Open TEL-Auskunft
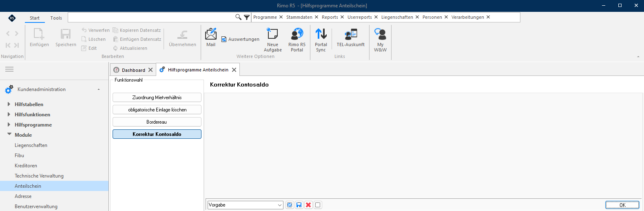 pyautogui.click(x=351, y=37)
